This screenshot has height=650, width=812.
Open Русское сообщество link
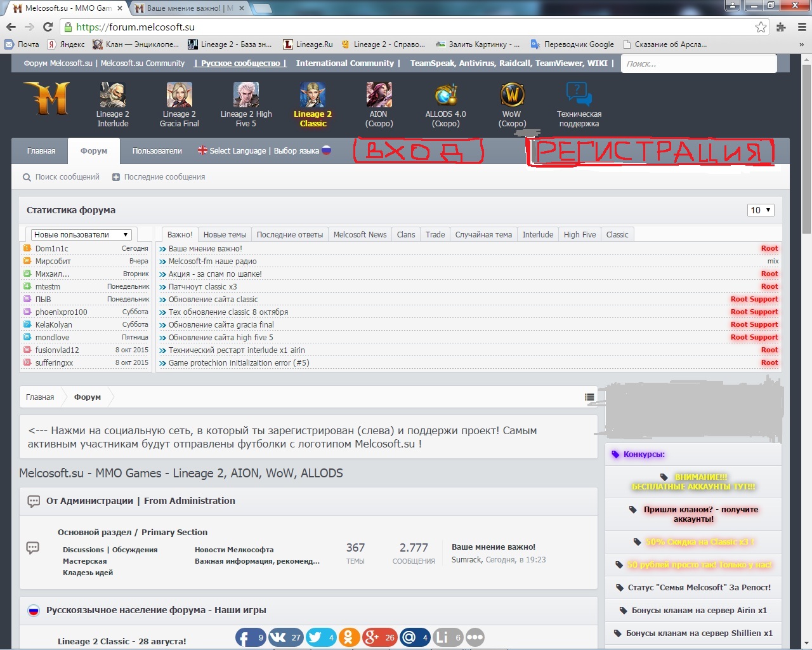pos(240,63)
